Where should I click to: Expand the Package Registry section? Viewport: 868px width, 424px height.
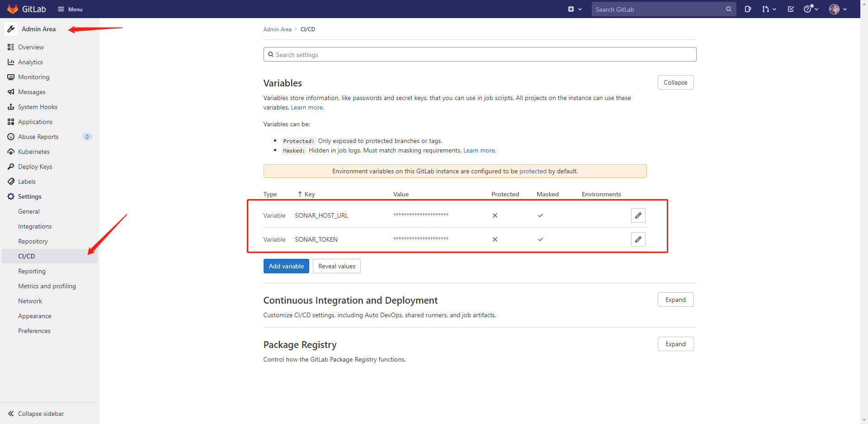(675, 344)
